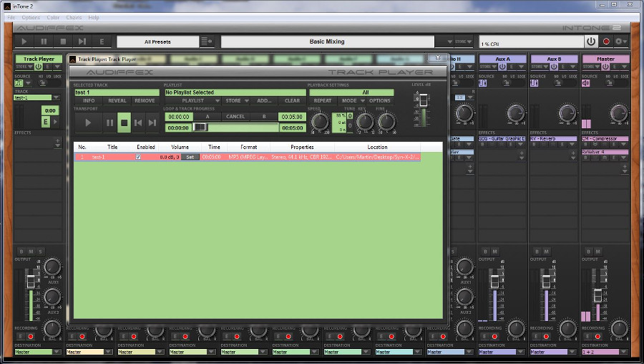
Task: Click the Track Player channel record button
Action: click(x=30, y=337)
